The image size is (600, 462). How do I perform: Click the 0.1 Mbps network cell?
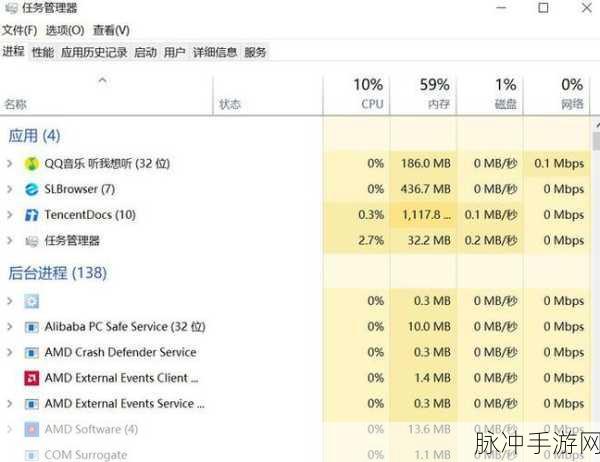pyautogui.click(x=559, y=164)
